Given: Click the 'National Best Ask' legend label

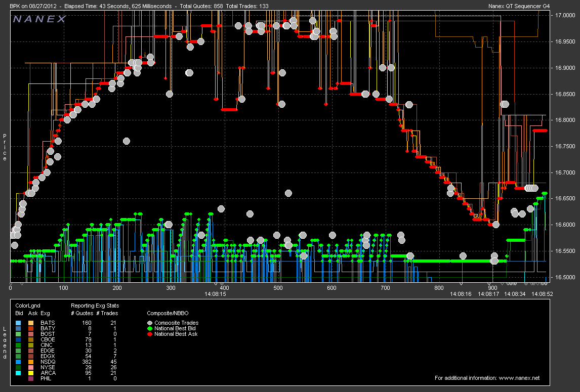Looking at the screenshot, I should 176,334.
